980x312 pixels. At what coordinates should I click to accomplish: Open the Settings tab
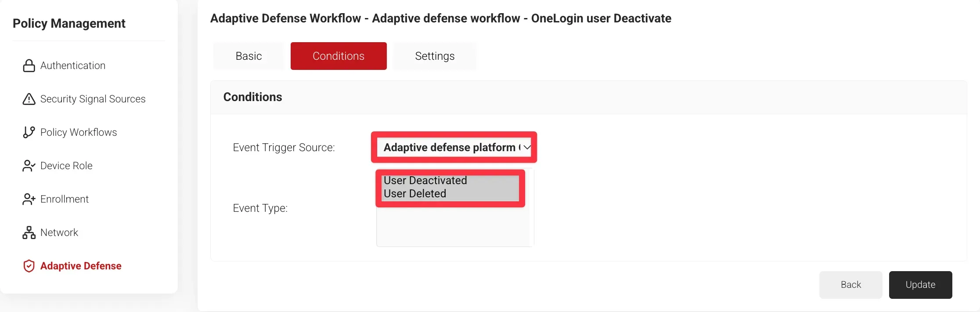pyautogui.click(x=435, y=56)
